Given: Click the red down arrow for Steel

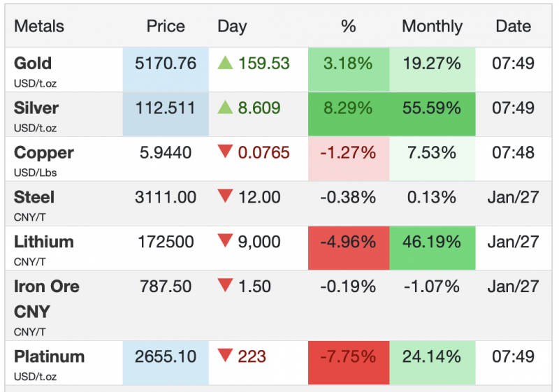Looking at the screenshot, I should pos(224,197).
